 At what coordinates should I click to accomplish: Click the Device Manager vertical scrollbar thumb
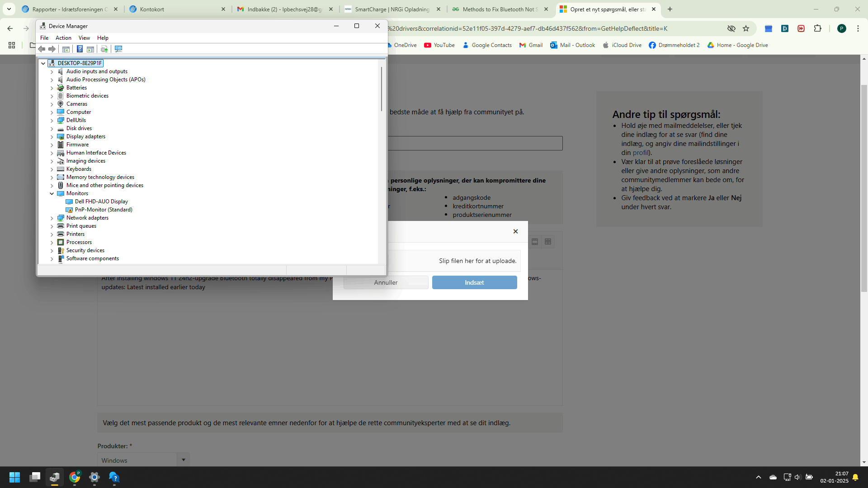382,89
